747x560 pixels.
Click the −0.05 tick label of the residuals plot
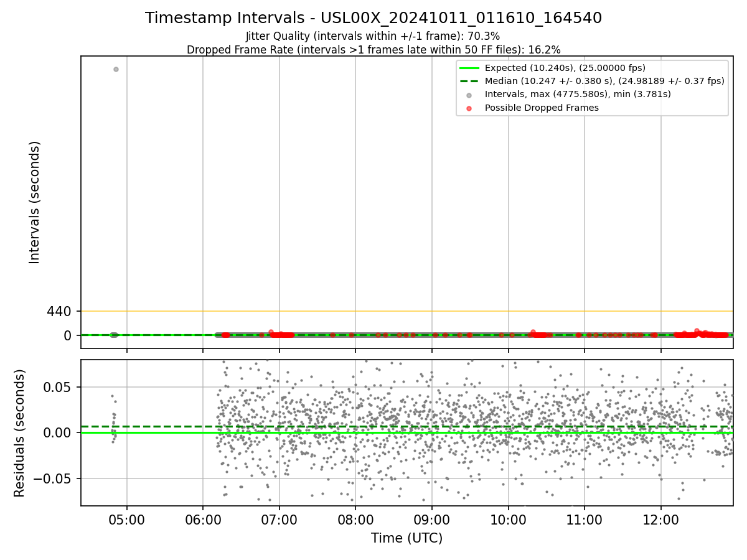coord(54,479)
